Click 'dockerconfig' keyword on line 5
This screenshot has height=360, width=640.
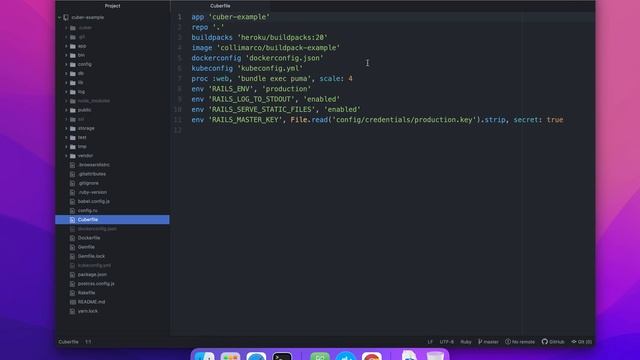point(216,58)
